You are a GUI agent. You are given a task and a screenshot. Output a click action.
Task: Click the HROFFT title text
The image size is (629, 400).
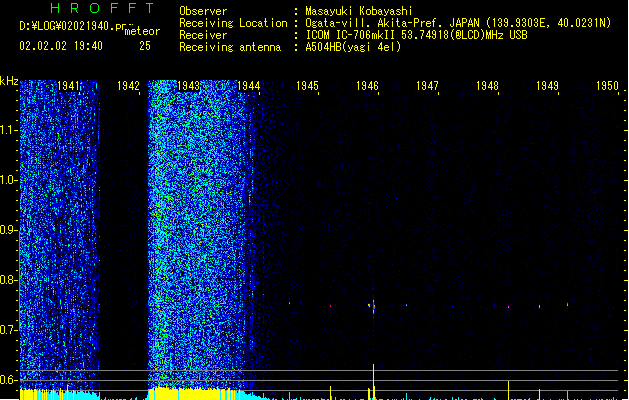[x=103, y=8]
